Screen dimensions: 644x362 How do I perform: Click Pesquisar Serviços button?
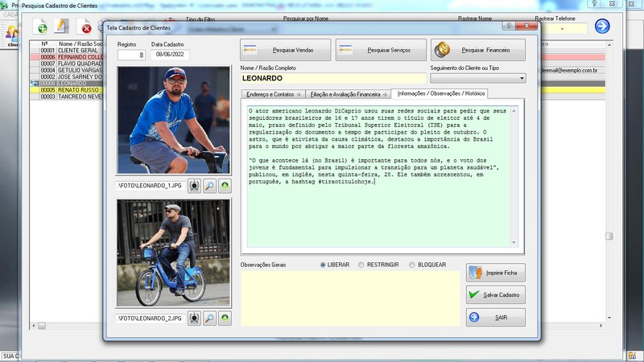coord(381,50)
